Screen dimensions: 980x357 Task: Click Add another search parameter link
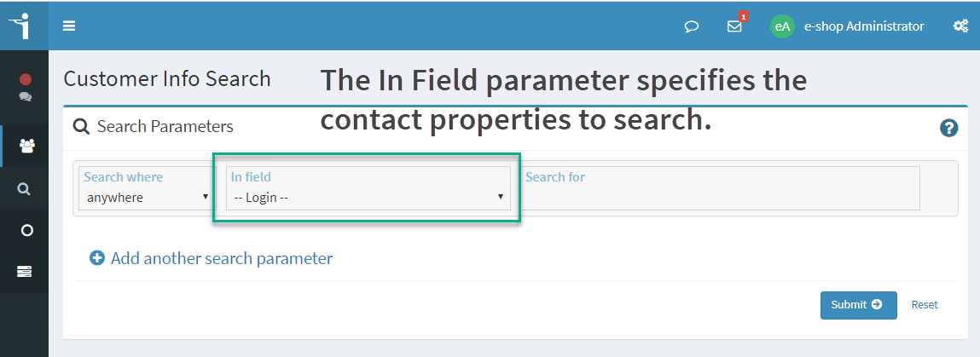tap(221, 258)
